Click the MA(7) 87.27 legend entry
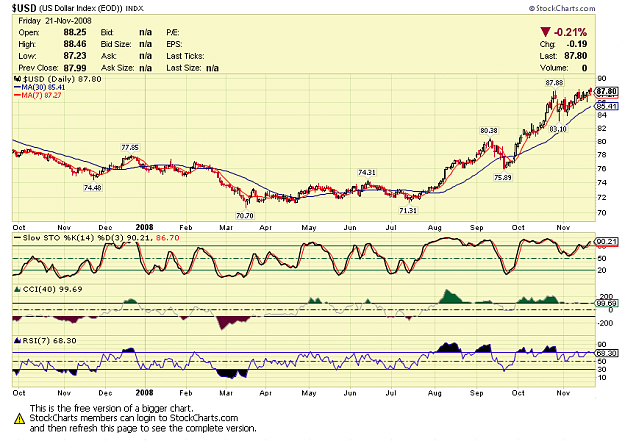Screen dimensions: 625x441 [x=37, y=95]
